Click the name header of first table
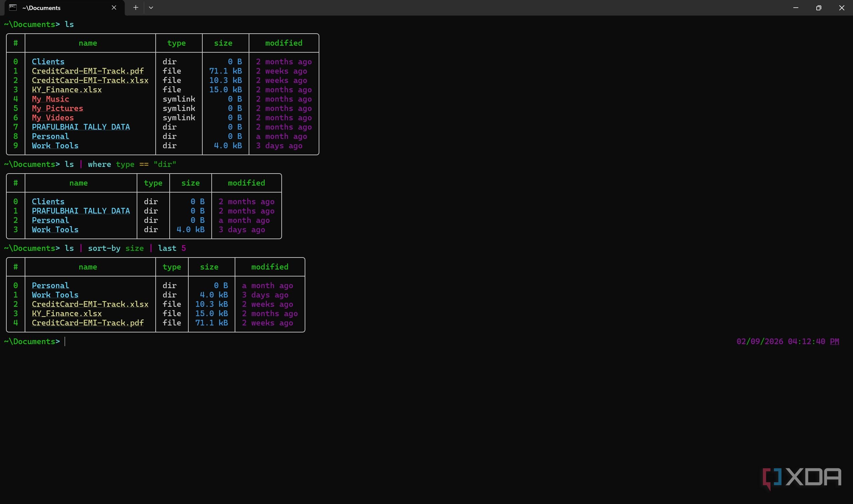This screenshot has width=853, height=504. pyautogui.click(x=88, y=43)
